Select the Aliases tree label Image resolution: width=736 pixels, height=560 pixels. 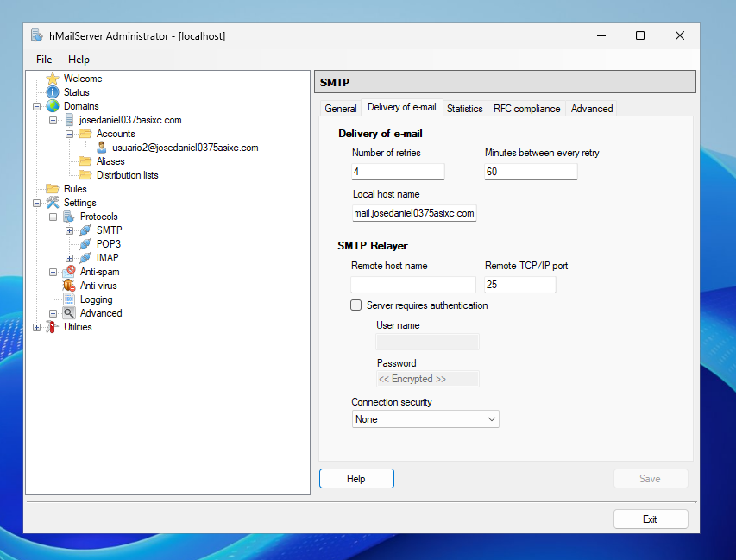[110, 161]
